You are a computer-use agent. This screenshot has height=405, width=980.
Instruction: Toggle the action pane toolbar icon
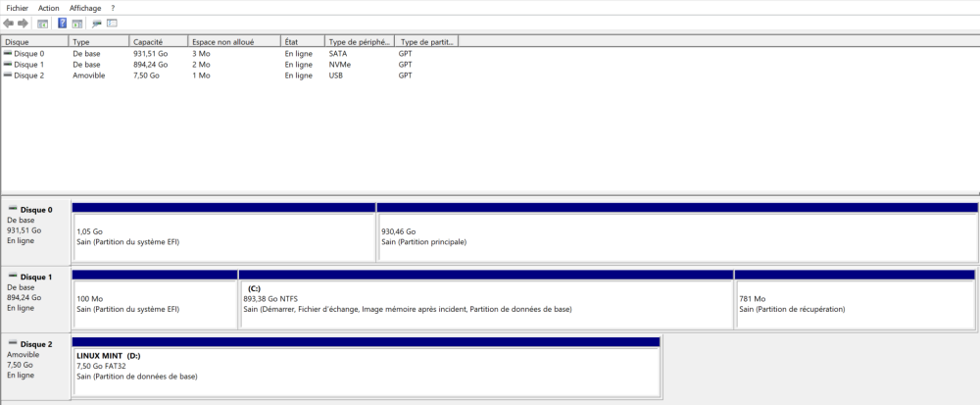point(76,24)
